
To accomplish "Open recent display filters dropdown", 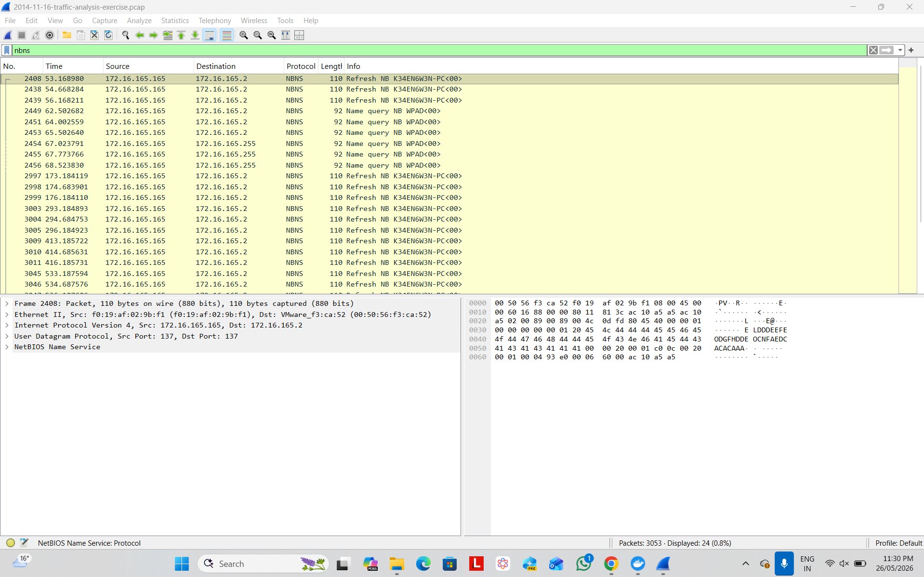I will click(x=900, y=50).
